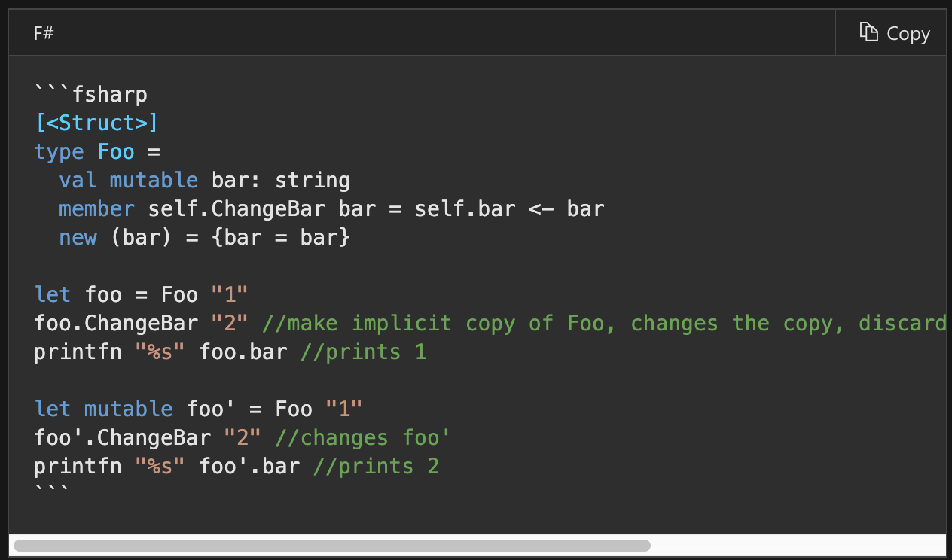Click the opening fsharp code fence

pos(90,94)
